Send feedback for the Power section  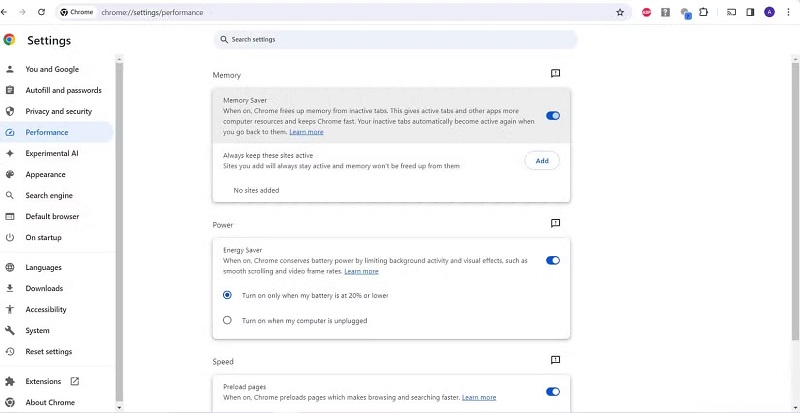point(556,223)
